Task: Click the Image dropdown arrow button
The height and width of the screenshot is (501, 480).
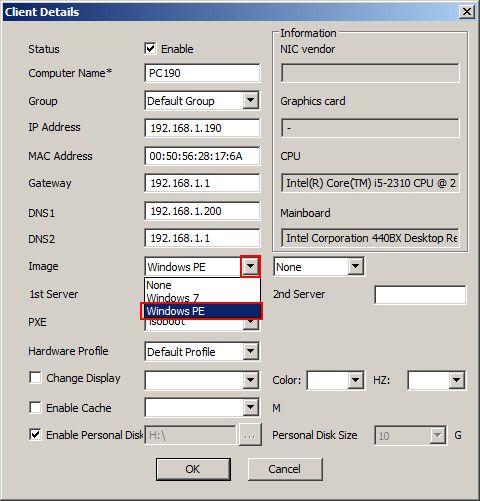Action: 250,266
